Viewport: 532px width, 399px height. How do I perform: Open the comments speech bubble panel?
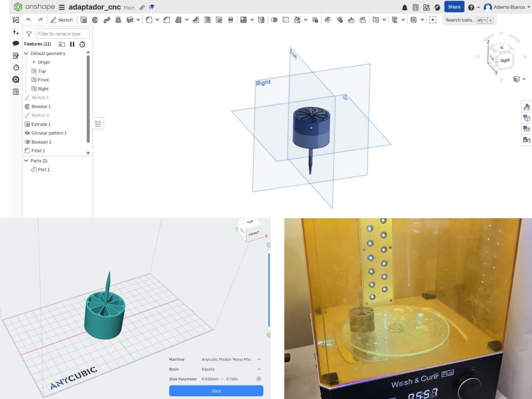coord(16,44)
